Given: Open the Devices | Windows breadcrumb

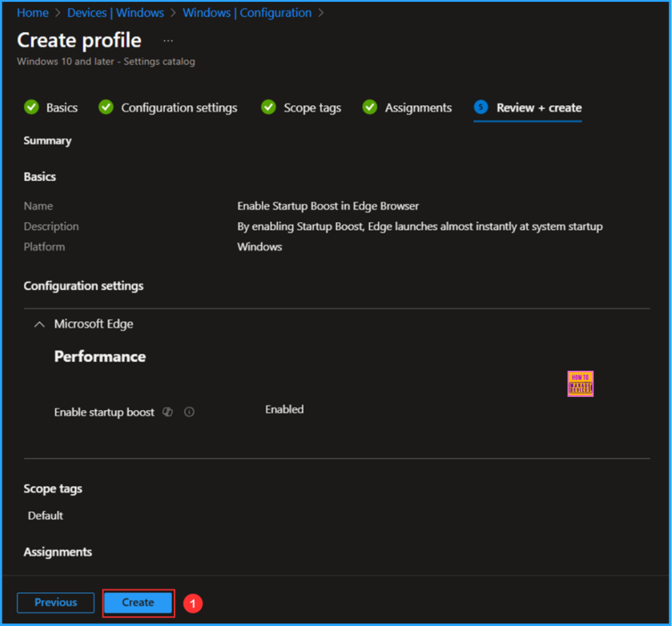Looking at the screenshot, I should pos(115,13).
